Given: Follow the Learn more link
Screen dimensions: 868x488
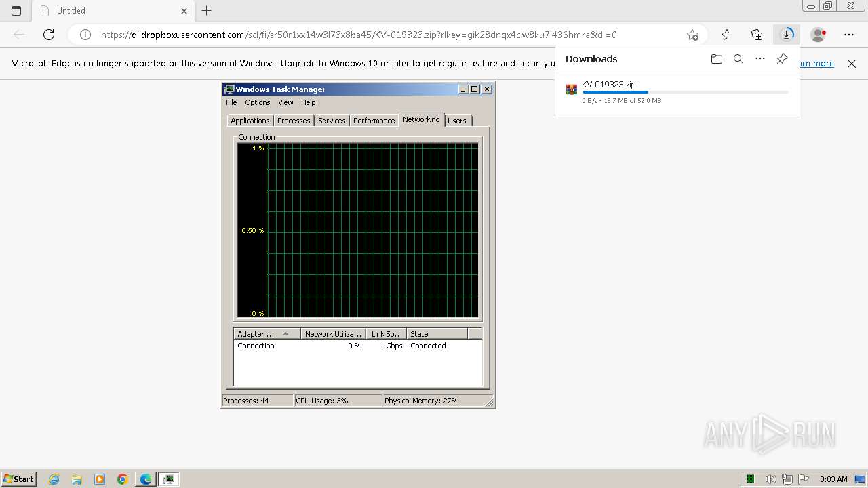Looking at the screenshot, I should tap(816, 63).
